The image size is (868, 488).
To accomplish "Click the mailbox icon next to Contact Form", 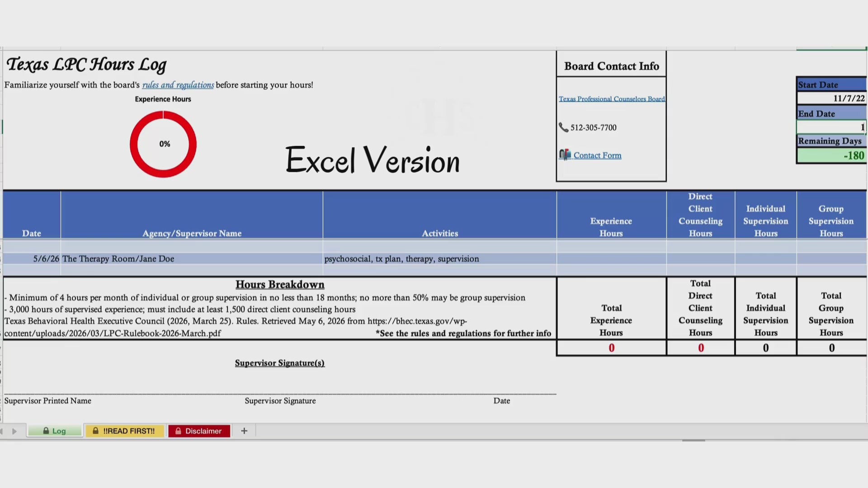I will [x=565, y=155].
